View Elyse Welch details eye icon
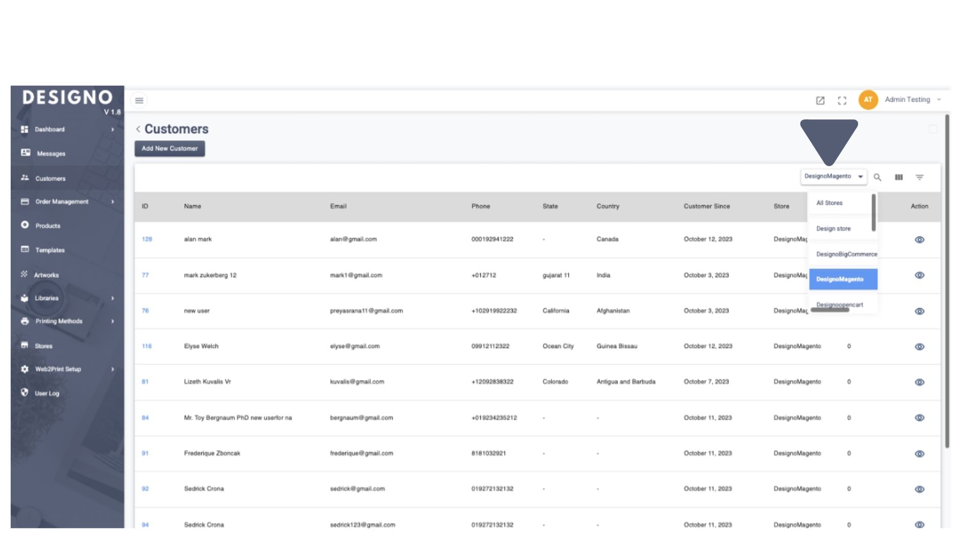The height and width of the screenshot is (551, 980). pyautogui.click(x=919, y=346)
